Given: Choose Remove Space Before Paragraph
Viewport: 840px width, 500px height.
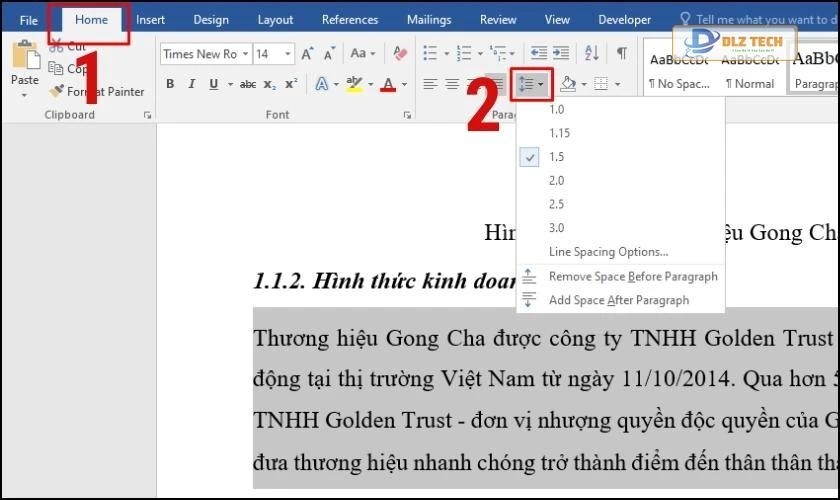Looking at the screenshot, I should point(632,277).
